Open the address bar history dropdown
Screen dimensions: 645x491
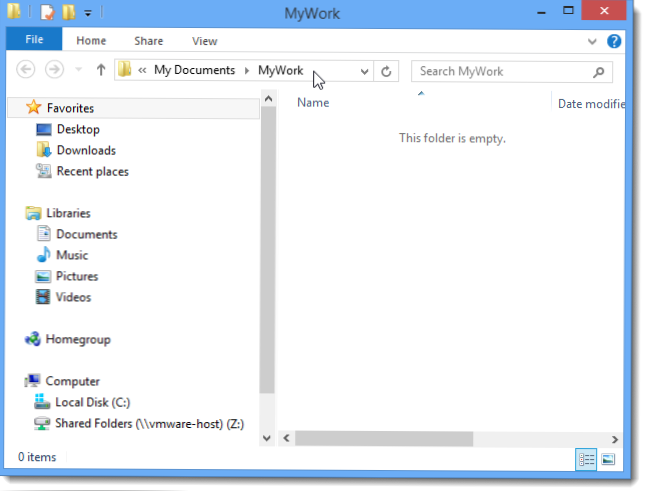tap(361, 71)
